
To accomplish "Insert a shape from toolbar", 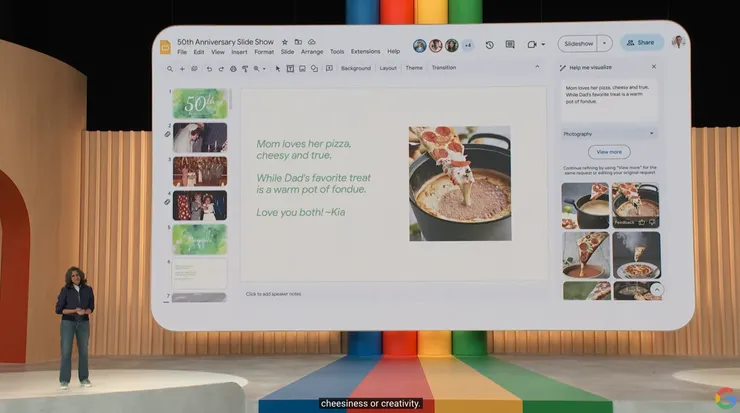I will pos(314,69).
